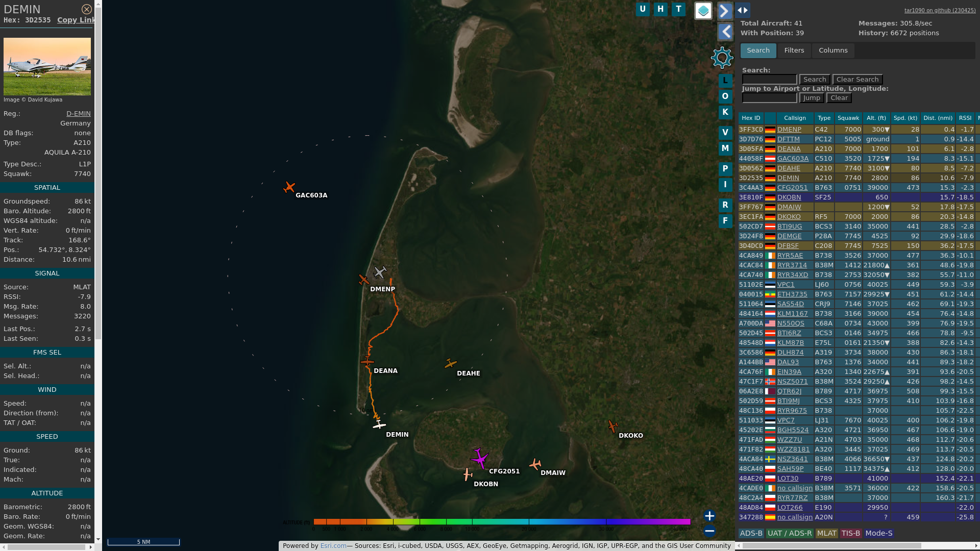Open the map layer switcher icon
The image size is (980, 551).
[703, 11]
